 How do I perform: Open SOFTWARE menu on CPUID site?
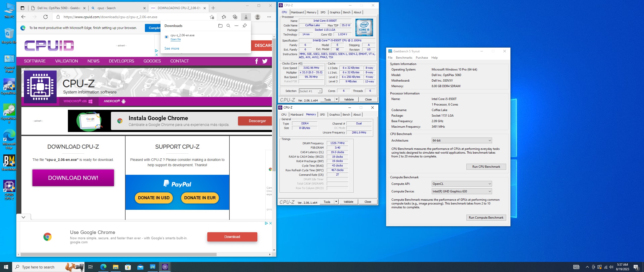(35, 61)
